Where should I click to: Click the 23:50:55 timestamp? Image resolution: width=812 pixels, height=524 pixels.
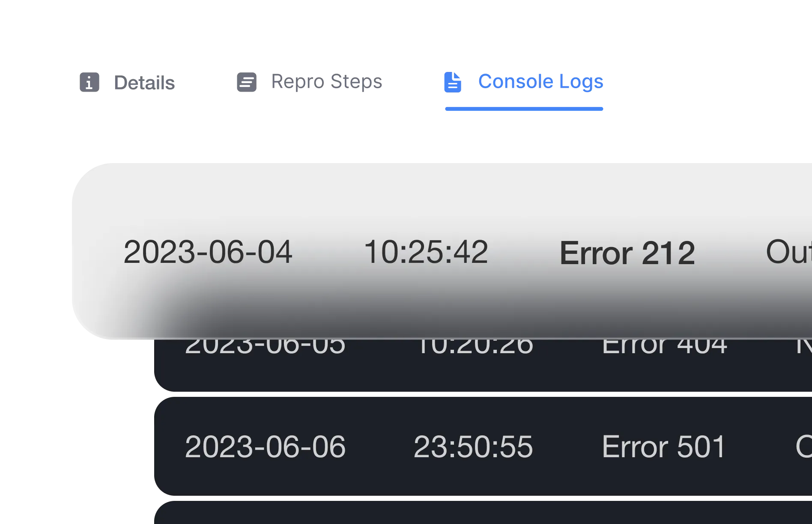click(473, 447)
